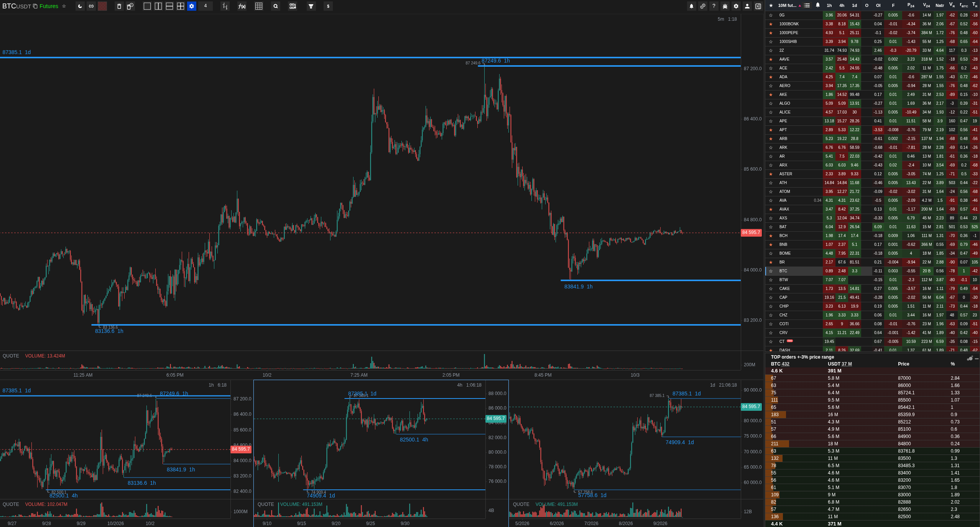Click the BTC 432 order book header
980x527 pixels.
(780, 364)
